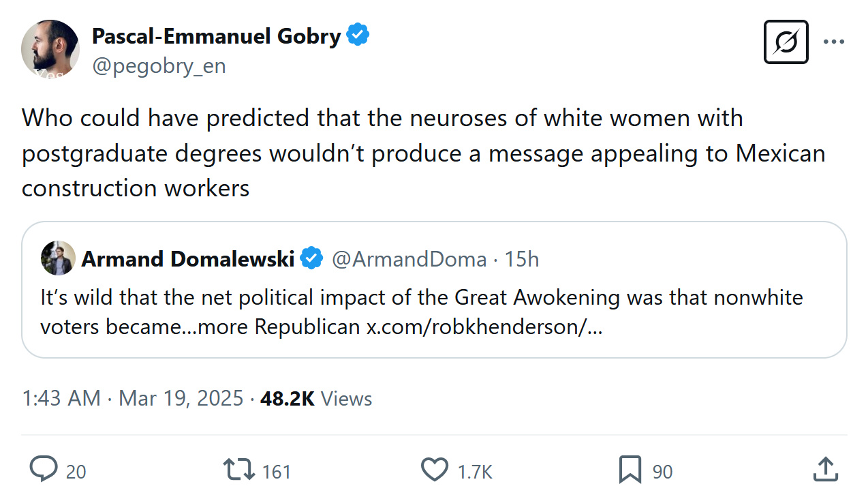The height and width of the screenshot is (499, 868).
Task: Open the x.com/robkhenderson link
Action: pos(484,327)
